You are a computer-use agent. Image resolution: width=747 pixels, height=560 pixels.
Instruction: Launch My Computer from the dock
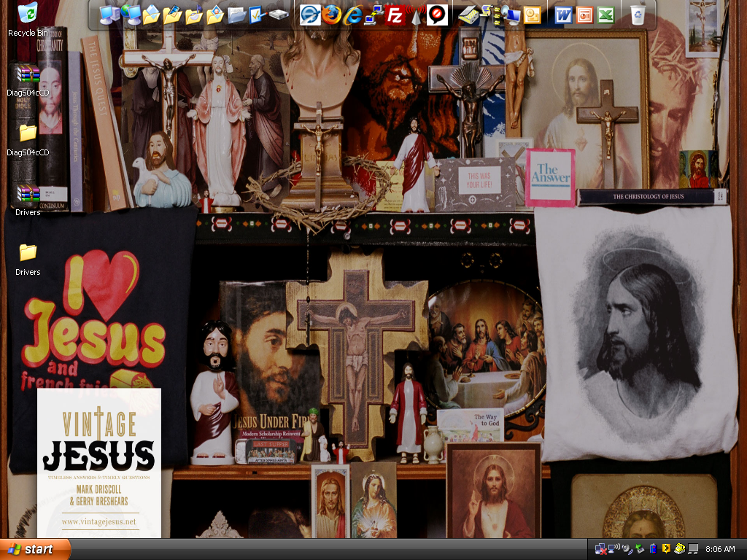point(109,15)
